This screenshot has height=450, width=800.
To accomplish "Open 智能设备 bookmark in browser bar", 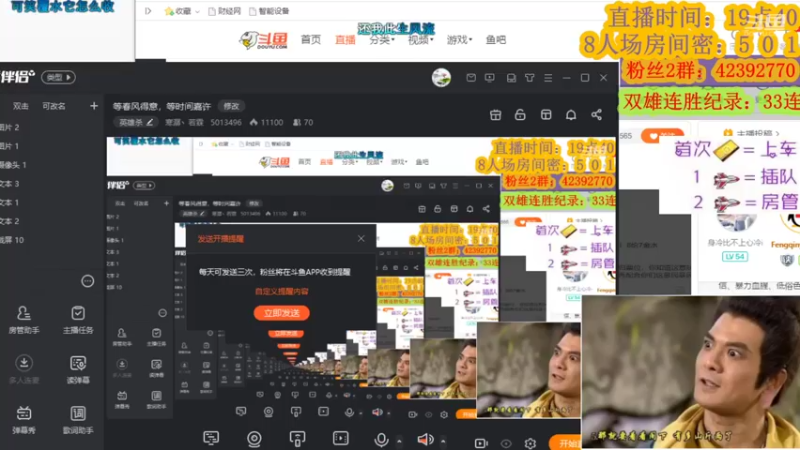I will (269, 11).
